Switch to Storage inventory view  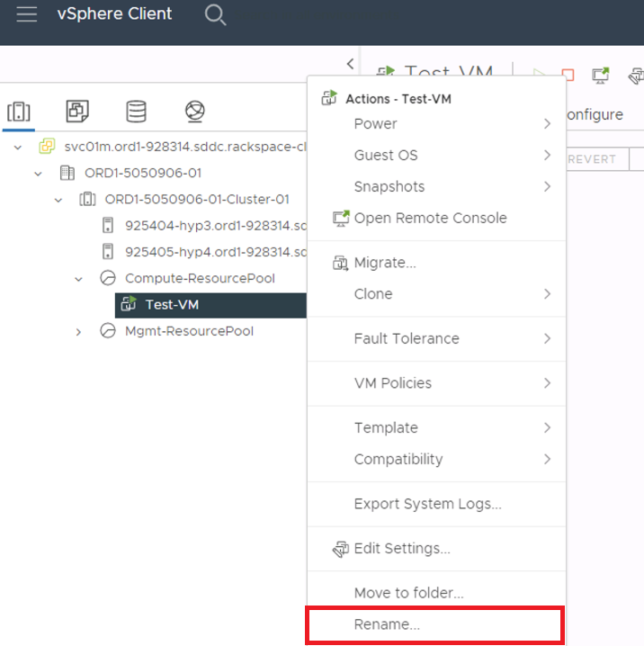(x=137, y=112)
